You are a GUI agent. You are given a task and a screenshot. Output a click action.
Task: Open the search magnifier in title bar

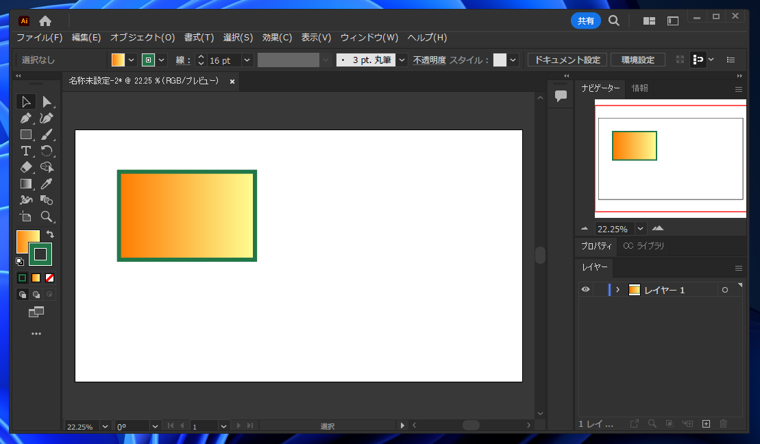pyautogui.click(x=614, y=21)
